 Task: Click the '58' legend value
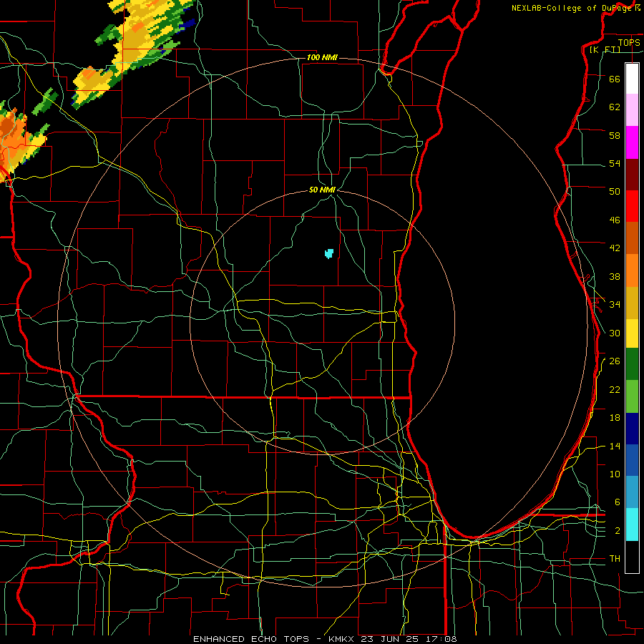click(615, 135)
